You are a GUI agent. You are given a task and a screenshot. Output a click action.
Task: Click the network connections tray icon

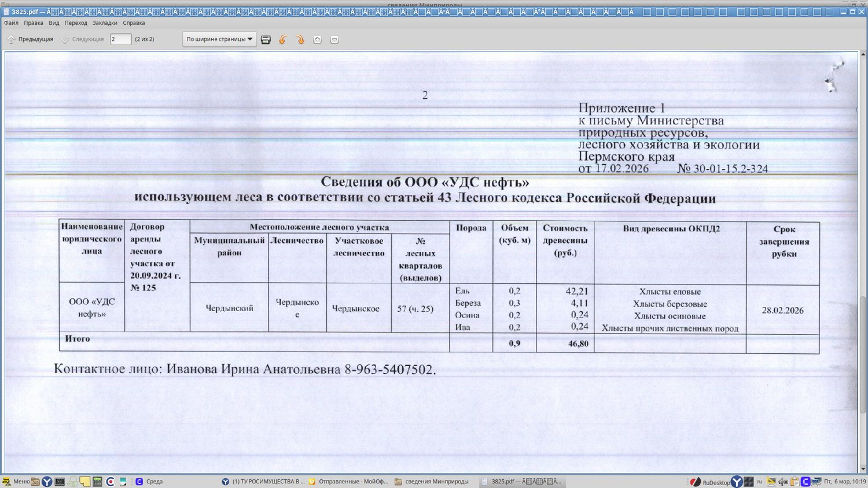point(816,482)
